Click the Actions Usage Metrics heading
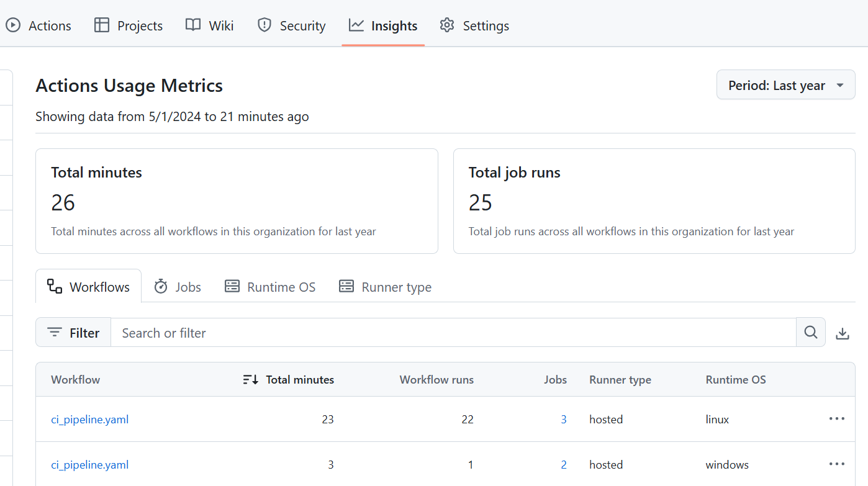The image size is (868, 486). coord(129,85)
